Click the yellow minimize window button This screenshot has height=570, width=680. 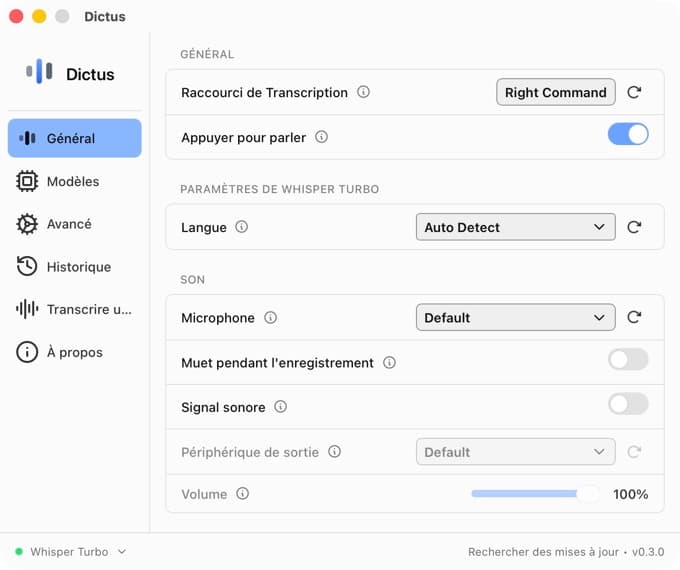(x=39, y=16)
